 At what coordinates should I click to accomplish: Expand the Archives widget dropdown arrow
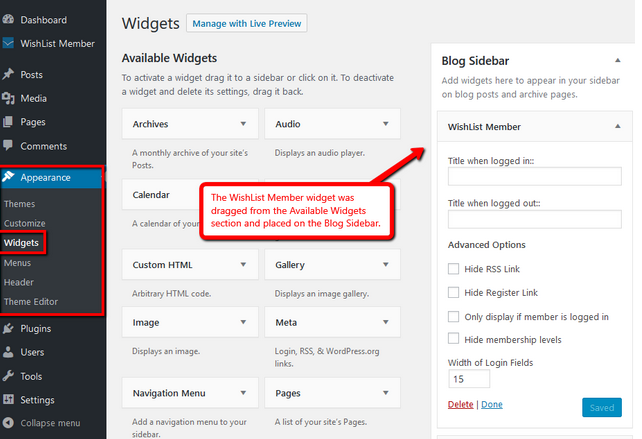click(x=243, y=124)
